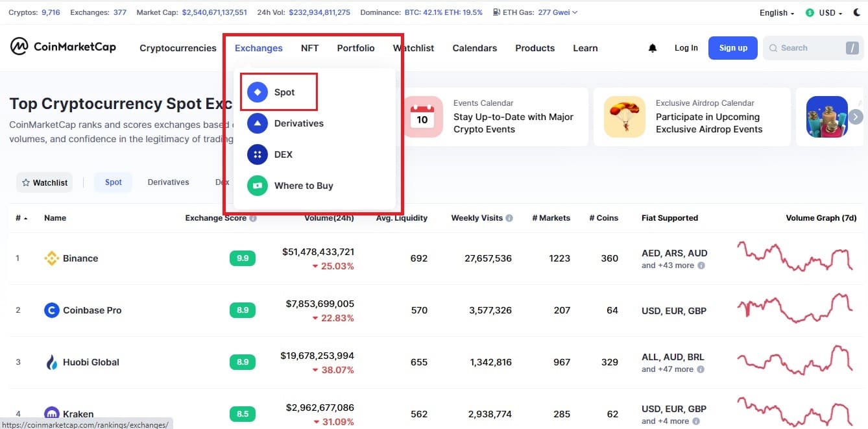Open the Huobi Global exchange link

click(x=91, y=362)
